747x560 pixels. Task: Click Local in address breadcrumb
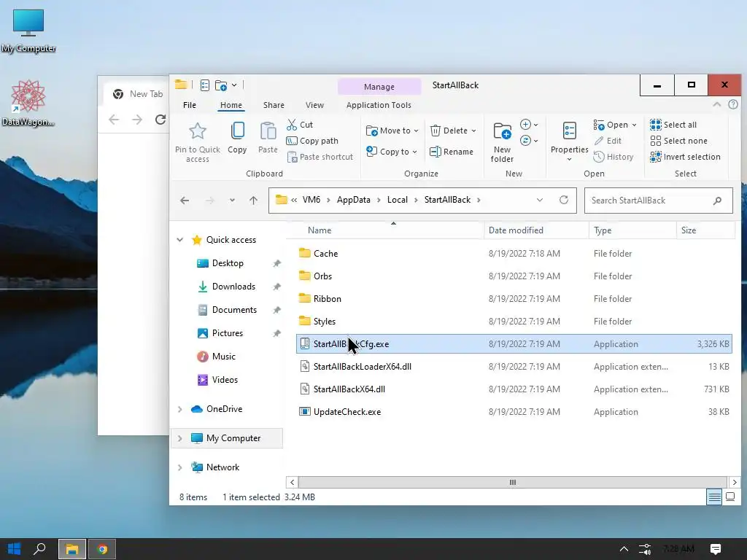coord(398,200)
